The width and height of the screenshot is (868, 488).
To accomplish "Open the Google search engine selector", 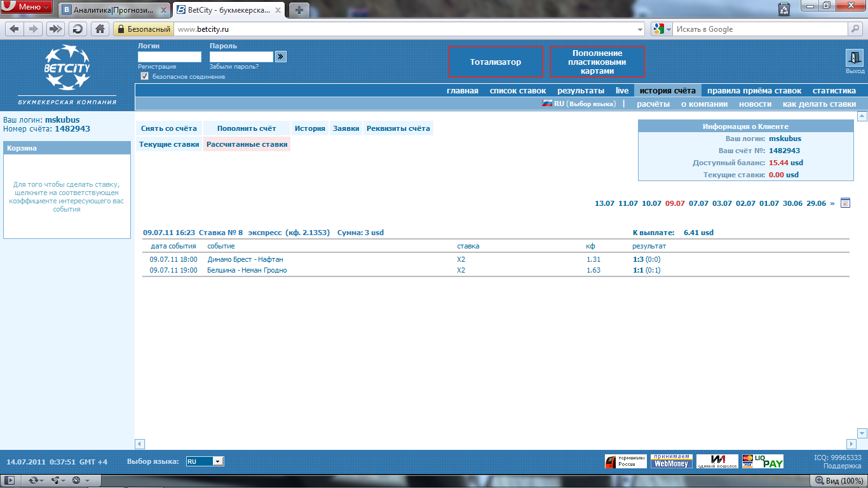I will click(x=662, y=29).
